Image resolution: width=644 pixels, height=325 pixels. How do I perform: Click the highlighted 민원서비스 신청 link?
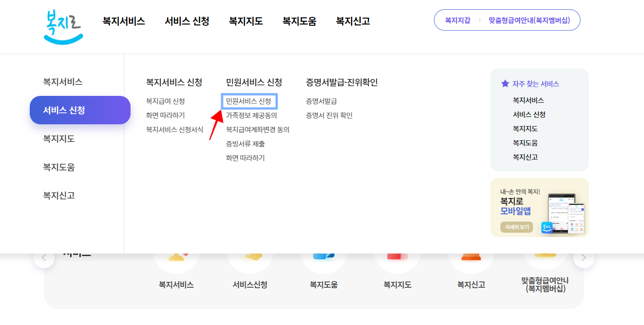pos(249,101)
